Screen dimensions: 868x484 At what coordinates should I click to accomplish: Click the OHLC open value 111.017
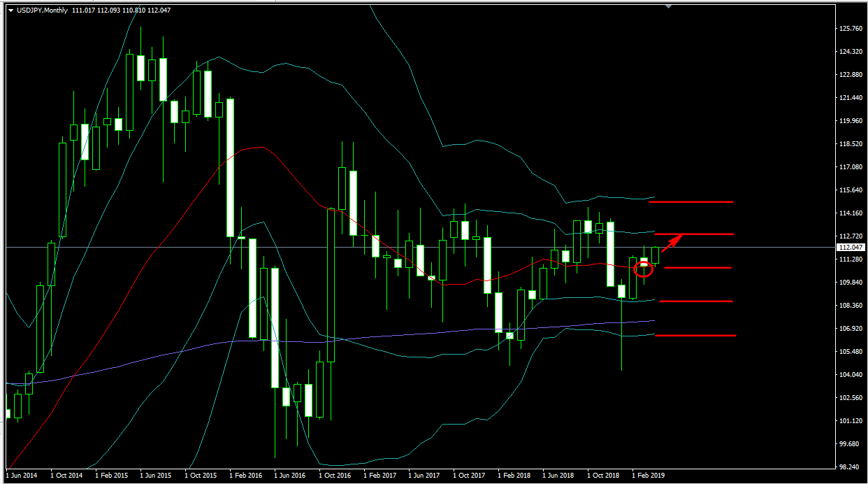pyautogui.click(x=83, y=10)
